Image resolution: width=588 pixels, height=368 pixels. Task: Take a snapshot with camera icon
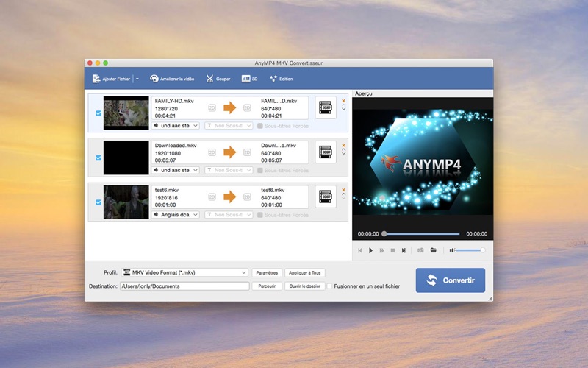point(420,250)
